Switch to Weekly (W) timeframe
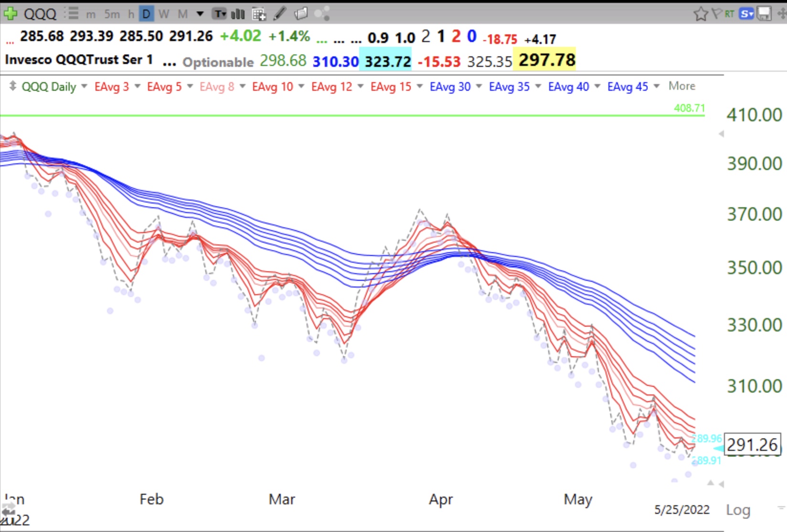787x532 pixels. tap(164, 14)
